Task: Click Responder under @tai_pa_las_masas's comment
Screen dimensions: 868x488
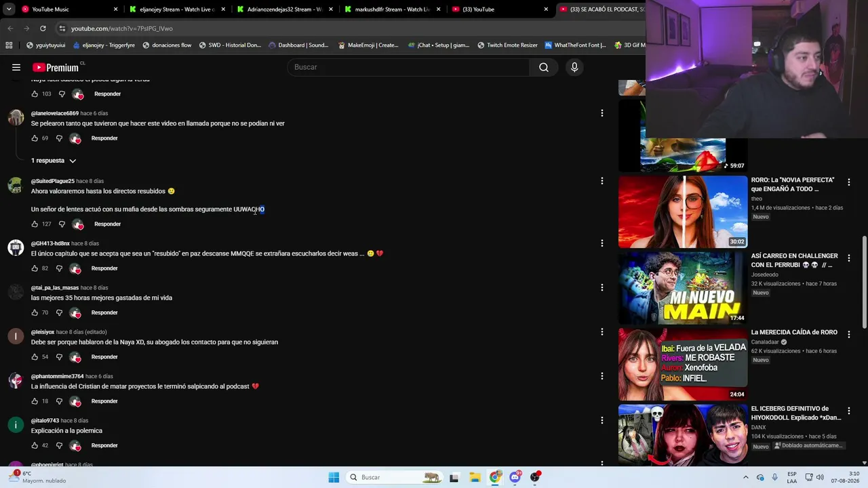Action: pos(104,312)
